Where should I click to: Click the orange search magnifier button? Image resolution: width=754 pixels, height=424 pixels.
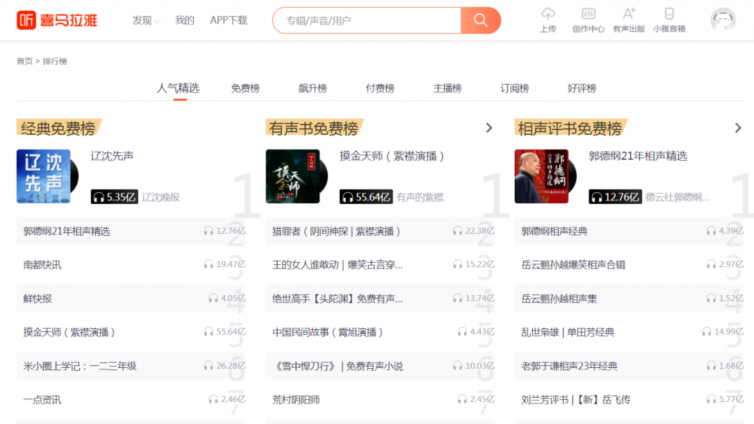(x=480, y=20)
